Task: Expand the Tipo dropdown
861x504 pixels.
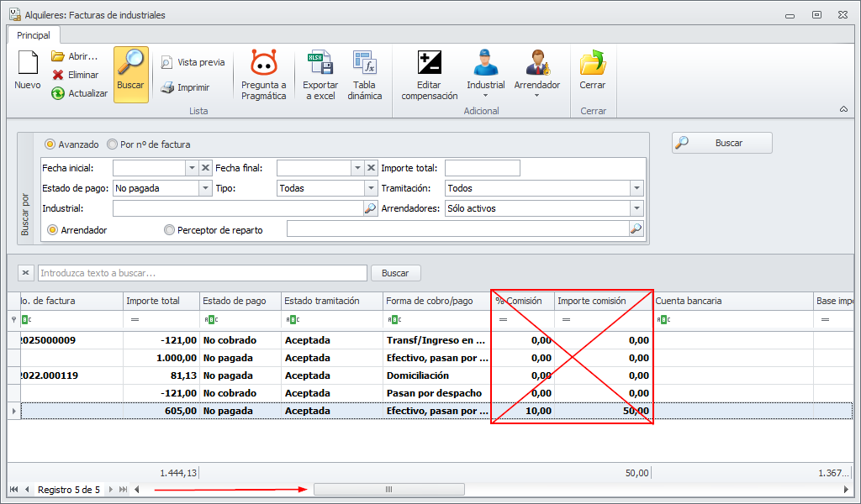Action: [371, 188]
